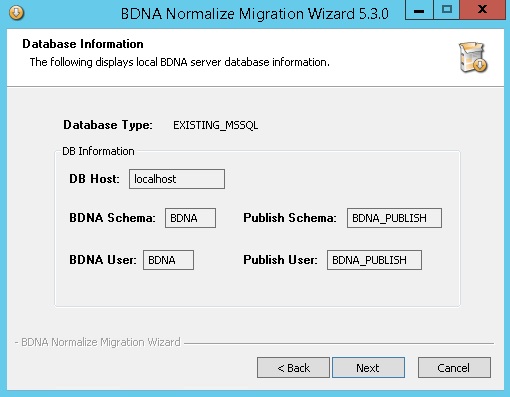Click the Database Type label
Image resolution: width=510 pixels, height=397 pixels.
pos(108,125)
